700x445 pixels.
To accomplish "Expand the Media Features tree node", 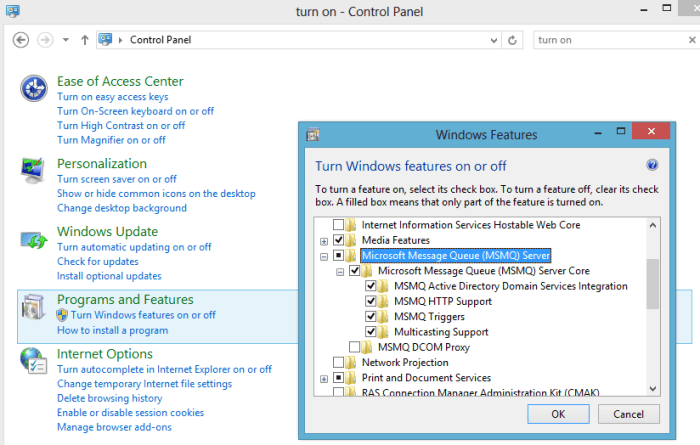I will click(324, 241).
